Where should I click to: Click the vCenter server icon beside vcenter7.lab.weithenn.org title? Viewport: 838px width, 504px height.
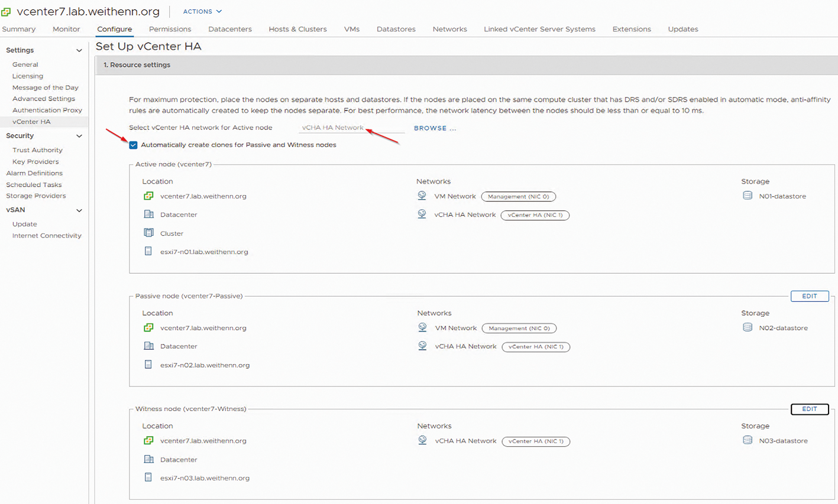coord(6,12)
